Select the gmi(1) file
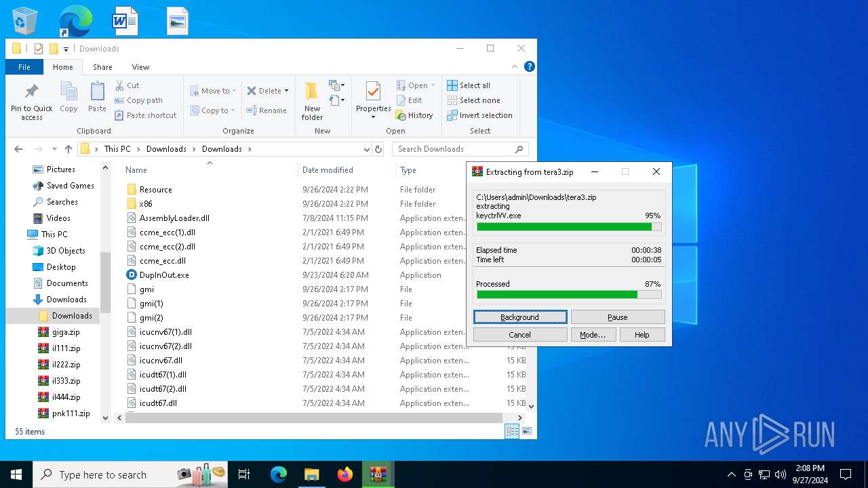868x488 pixels. [x=151, y=304]
